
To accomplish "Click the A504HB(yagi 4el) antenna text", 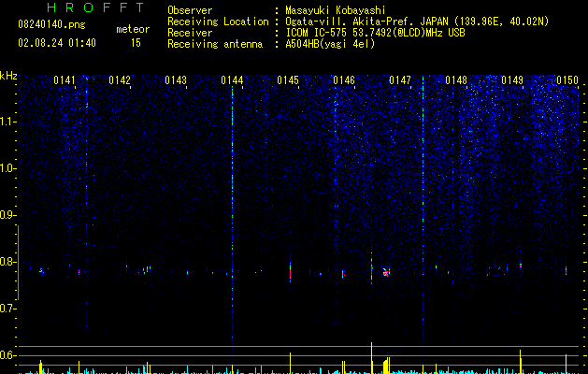I will click(x=330, y=44).
